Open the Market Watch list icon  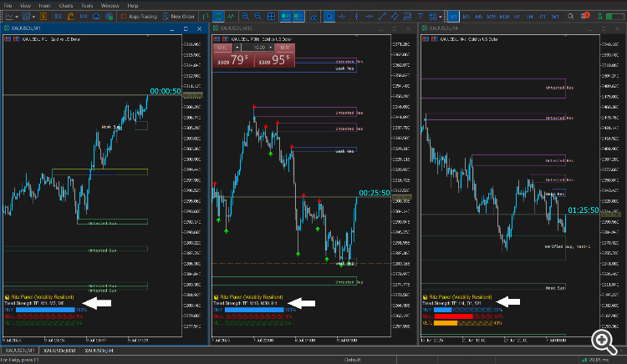[58, 17]
